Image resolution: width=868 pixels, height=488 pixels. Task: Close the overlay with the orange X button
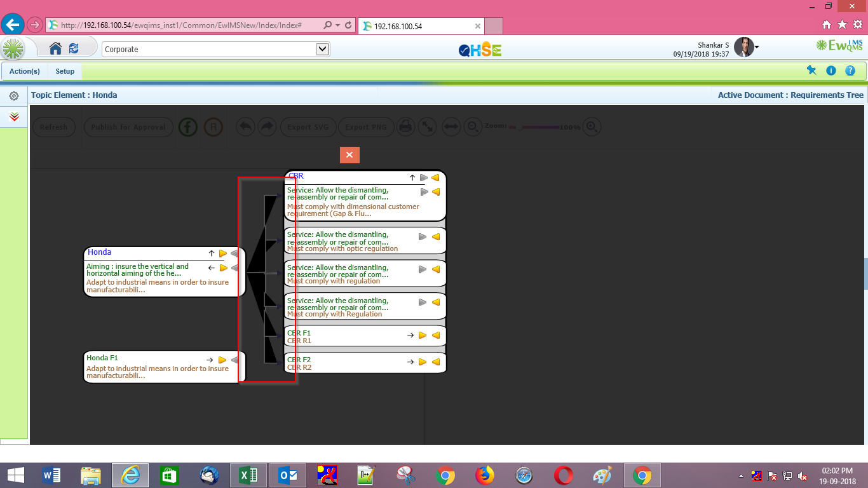[349, 154]
